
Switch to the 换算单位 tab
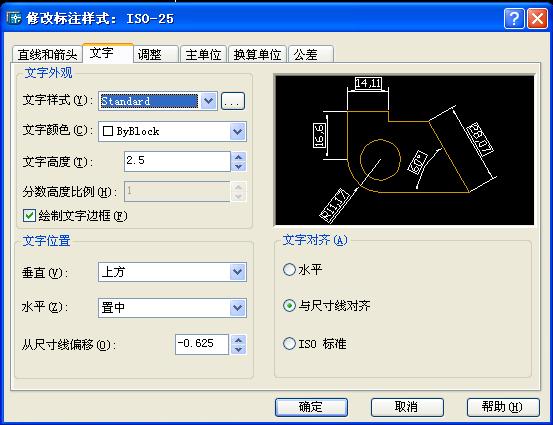[x=257, y=55]
